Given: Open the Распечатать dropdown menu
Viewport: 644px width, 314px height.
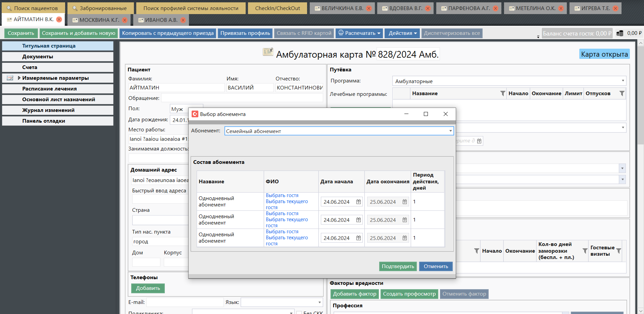Looking at the screenshot, I should click(359, 33).
